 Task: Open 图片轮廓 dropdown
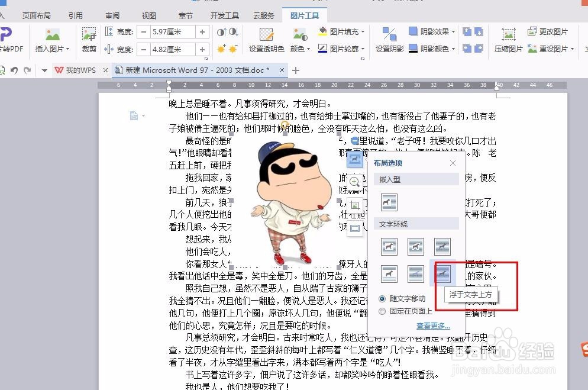(x=363, y=49)
